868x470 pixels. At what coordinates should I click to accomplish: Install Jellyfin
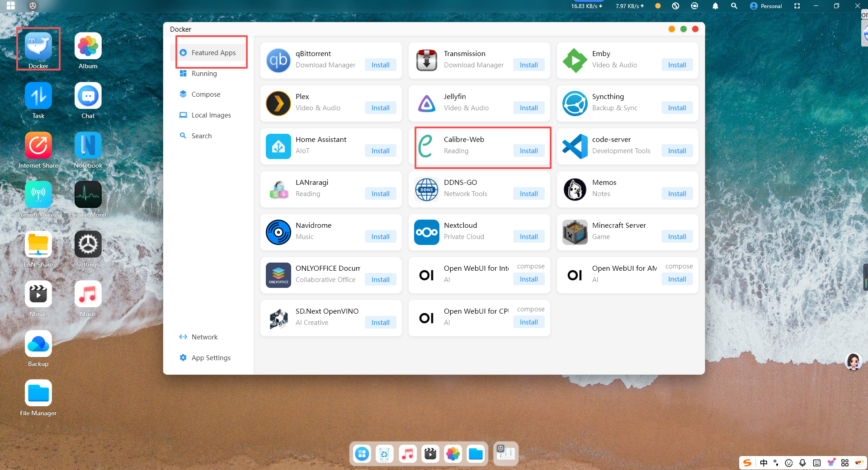point(529,108)
